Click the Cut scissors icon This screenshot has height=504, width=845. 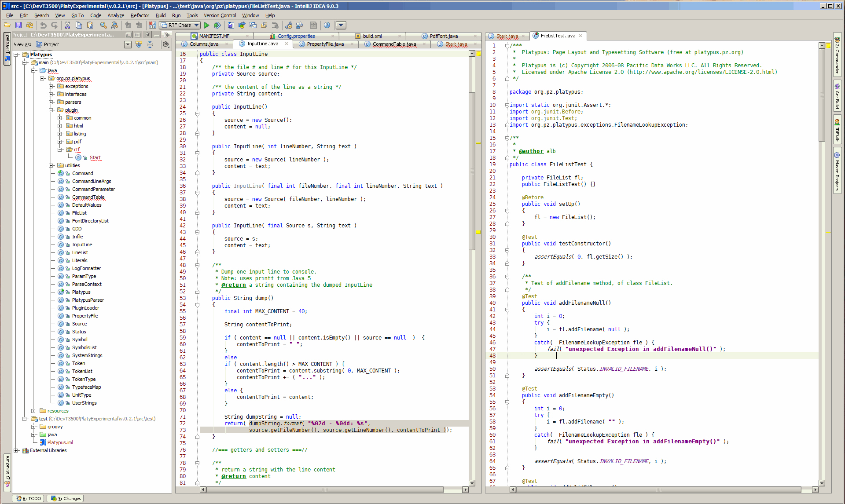tap(67, 26)
